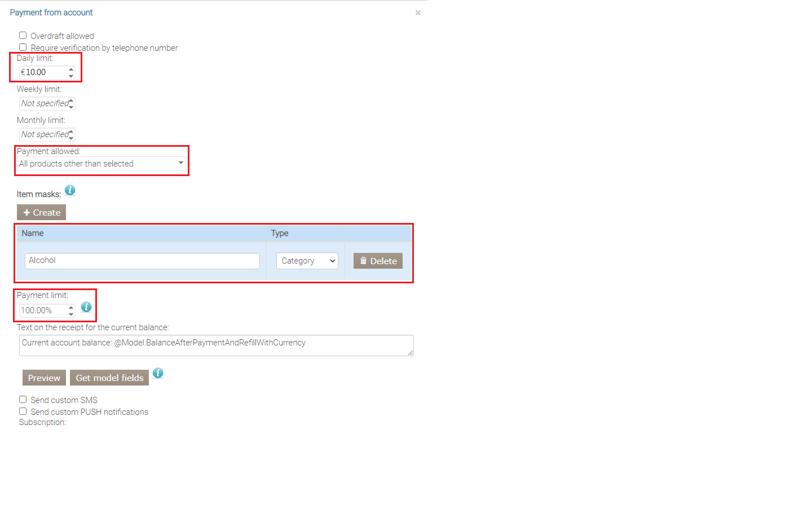Click the Daily limit amount field
The image size is (812, 508).
pyautogui.click(x=43, y=72)
